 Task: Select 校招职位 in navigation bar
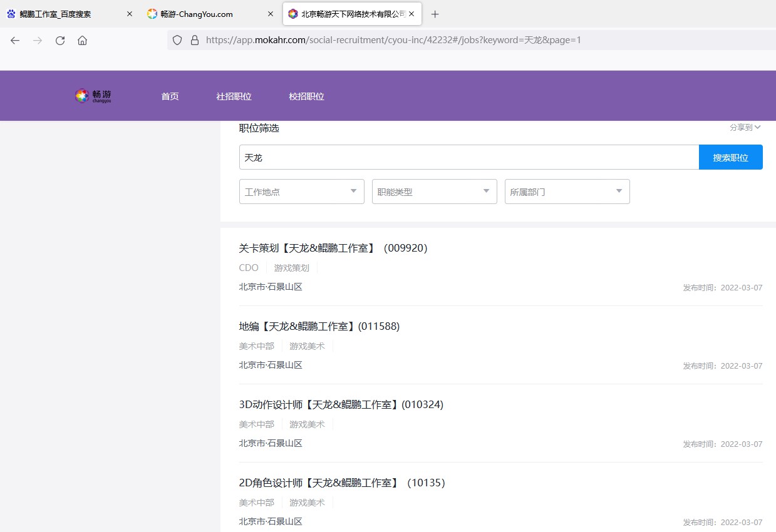pyautogui.click(x=306, y=96)
